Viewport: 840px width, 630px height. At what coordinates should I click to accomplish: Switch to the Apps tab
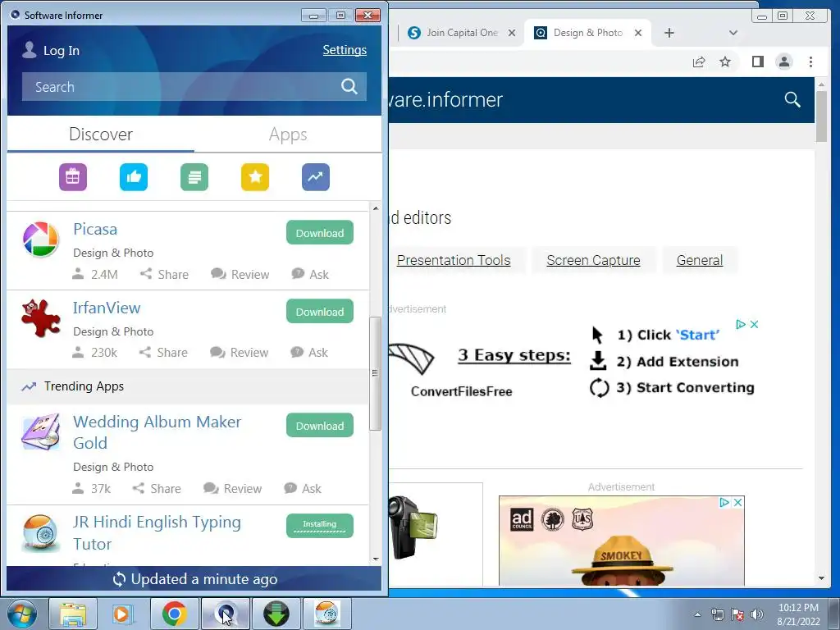point(288,135)
